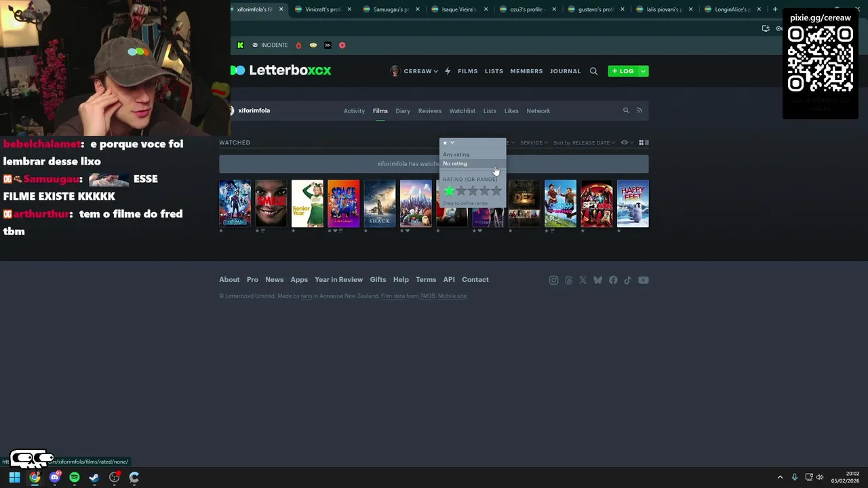Switch to profile Network tab
This screenshot has height=488, width=868.
[538, 111]
